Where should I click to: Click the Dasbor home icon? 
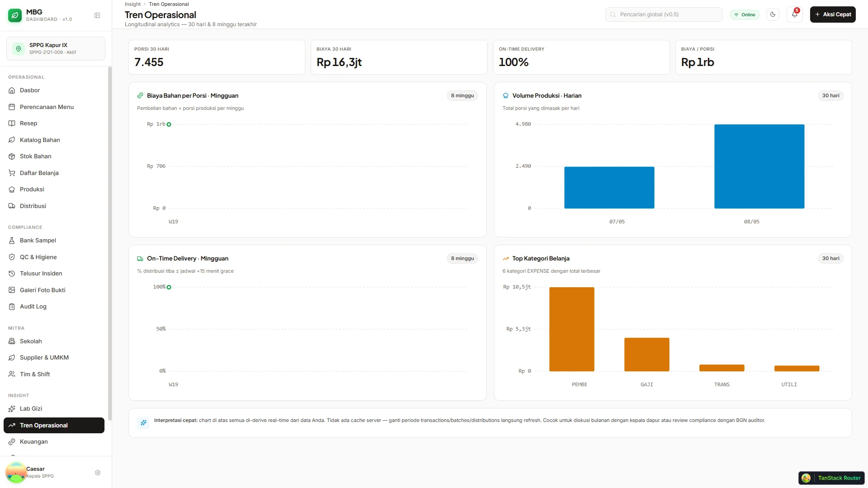pos(12,90)
